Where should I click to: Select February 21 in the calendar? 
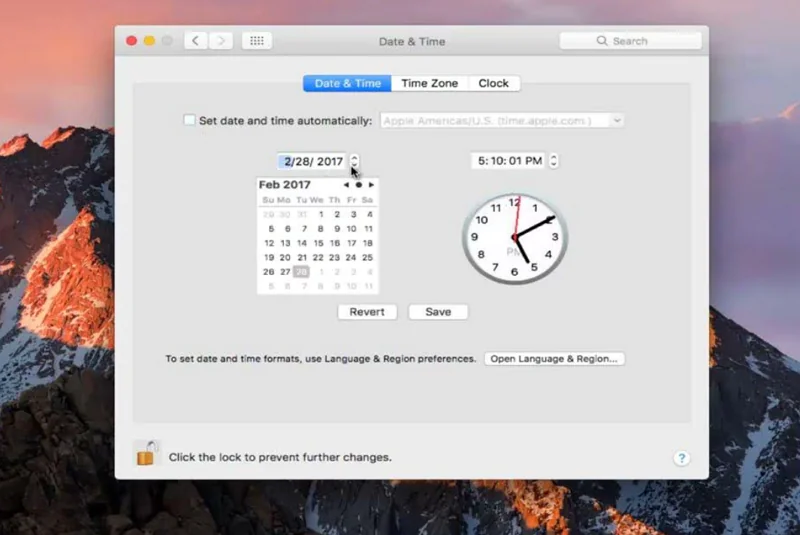[302, 258]
